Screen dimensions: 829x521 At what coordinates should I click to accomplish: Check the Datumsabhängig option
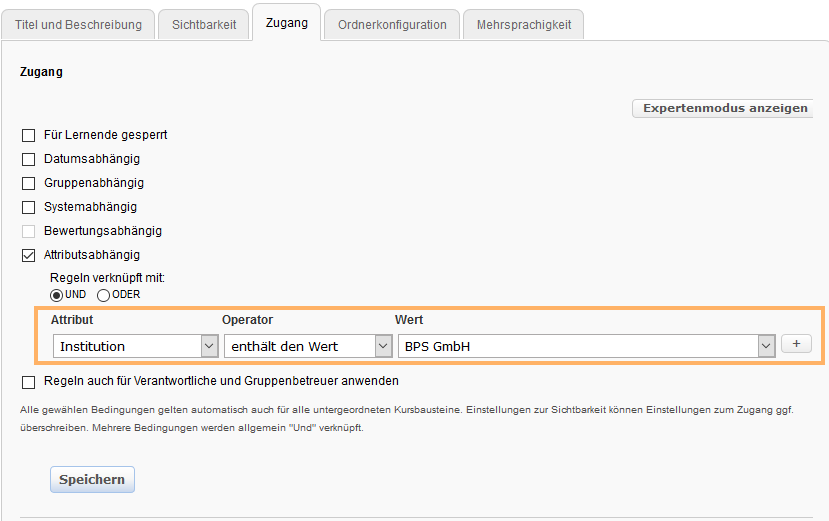click(28, 159)
